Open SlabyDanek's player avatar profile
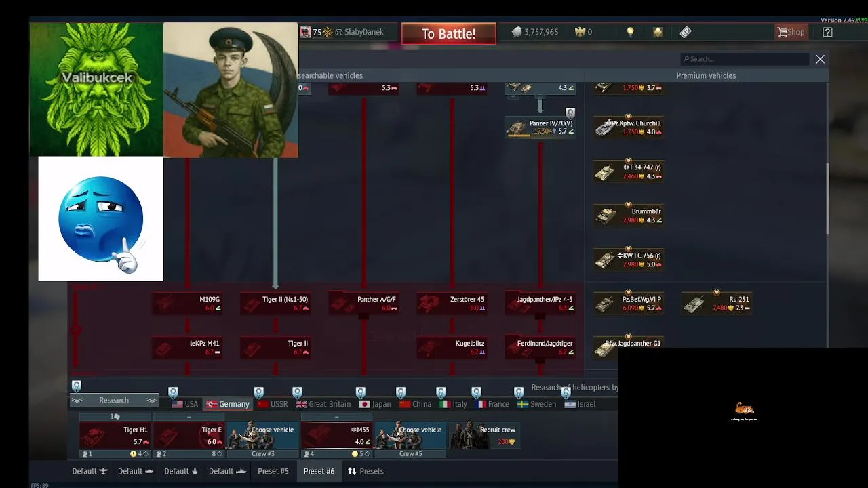Image resolution: width=868 pixels, height=488 pixels. pos(305,32)
